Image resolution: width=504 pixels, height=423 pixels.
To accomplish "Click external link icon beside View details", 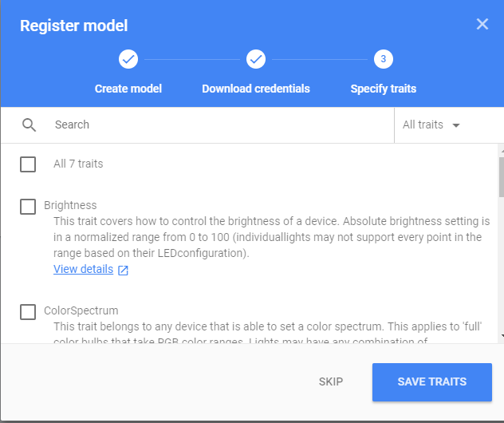I will (123, 270).
